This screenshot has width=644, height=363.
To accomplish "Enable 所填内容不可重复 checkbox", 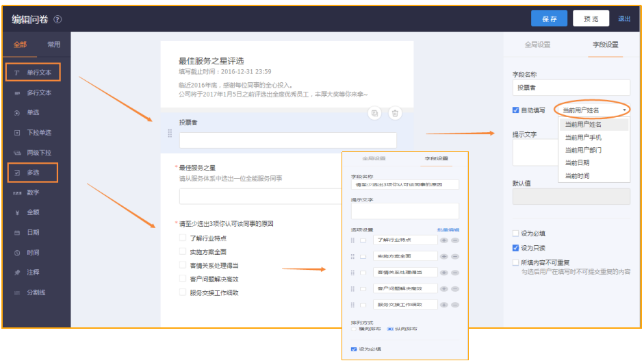I will [516, 262].
